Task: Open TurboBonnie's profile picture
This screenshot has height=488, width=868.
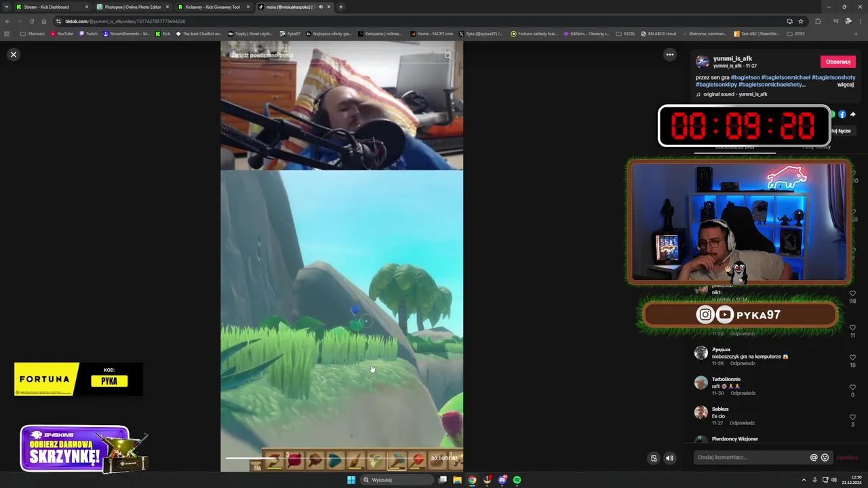Action: pos(701,383)
